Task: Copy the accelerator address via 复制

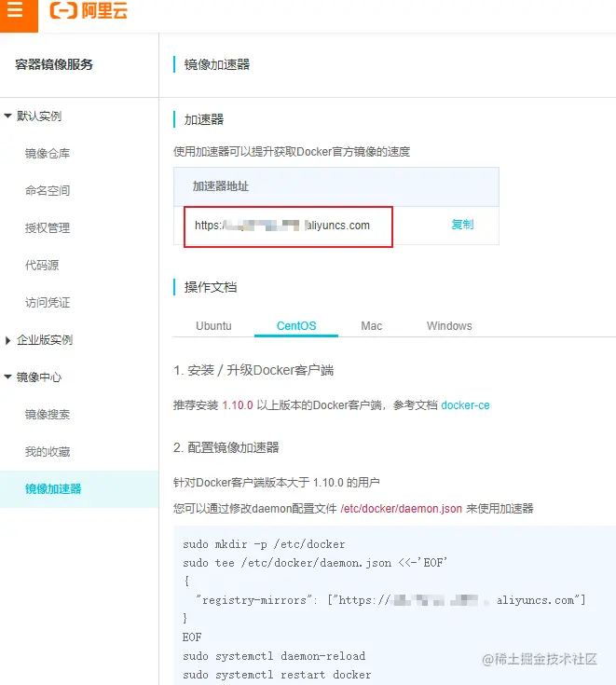Action: [462, 225]
